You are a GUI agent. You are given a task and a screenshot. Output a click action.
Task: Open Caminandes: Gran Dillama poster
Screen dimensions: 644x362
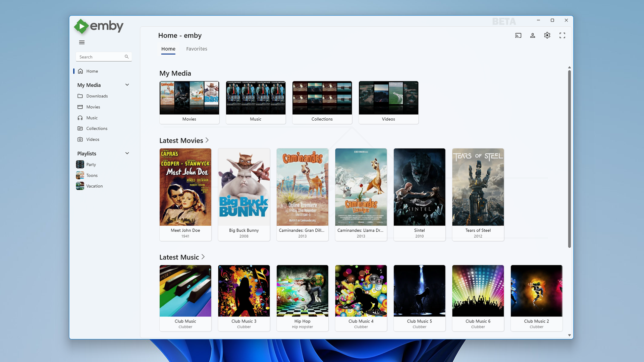click(x=303, y=187)
